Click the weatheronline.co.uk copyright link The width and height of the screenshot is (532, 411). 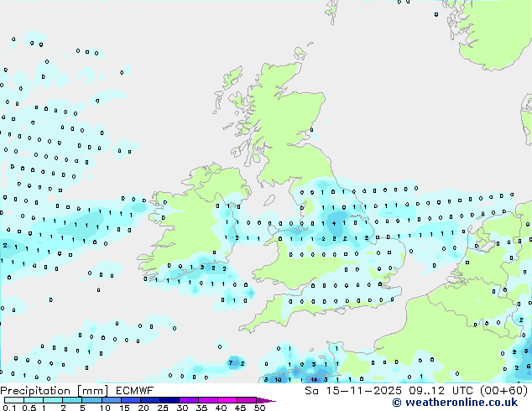(x=455, y=403)
